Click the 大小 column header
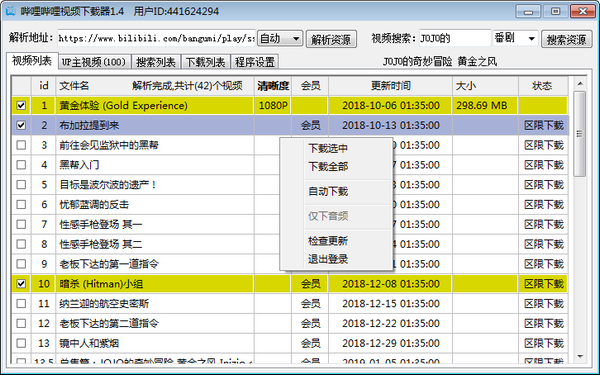The width and height of the screenshot is (600, 375). tap(486, 86)
